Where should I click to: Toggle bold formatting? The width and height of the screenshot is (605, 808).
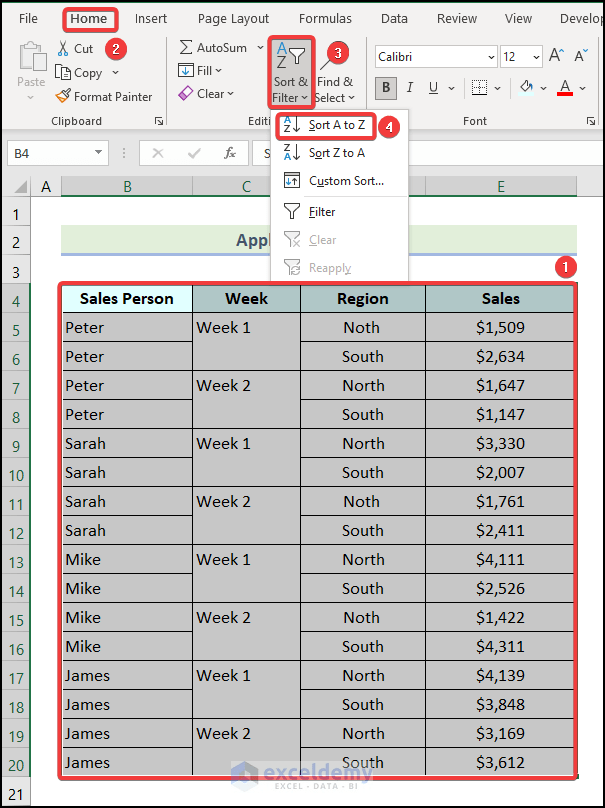(386, 88)
